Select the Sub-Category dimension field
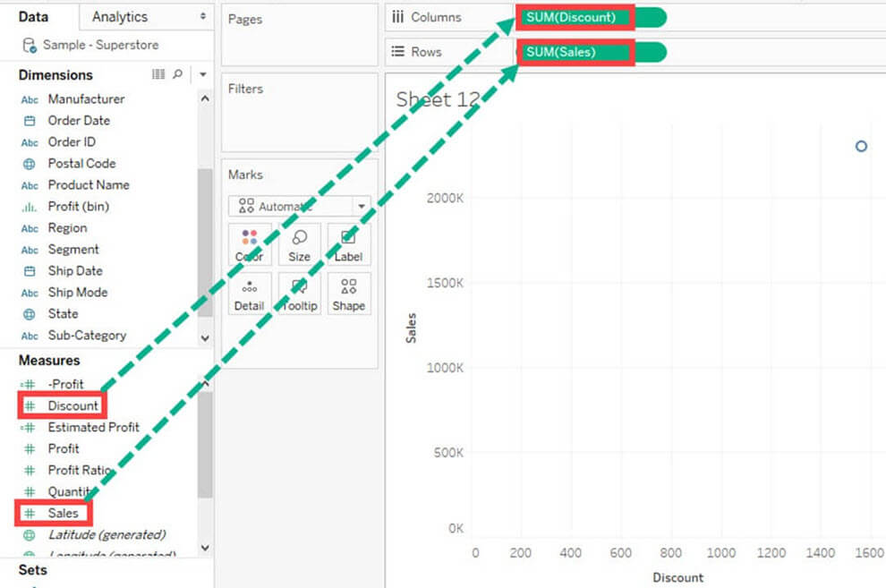 87,336
